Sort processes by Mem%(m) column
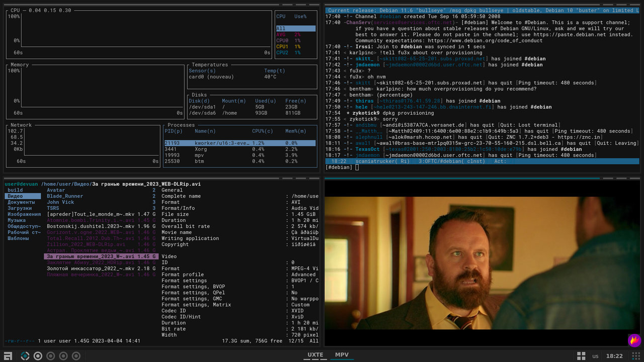This screenshot has height=362, width=644. click(295, 131)
